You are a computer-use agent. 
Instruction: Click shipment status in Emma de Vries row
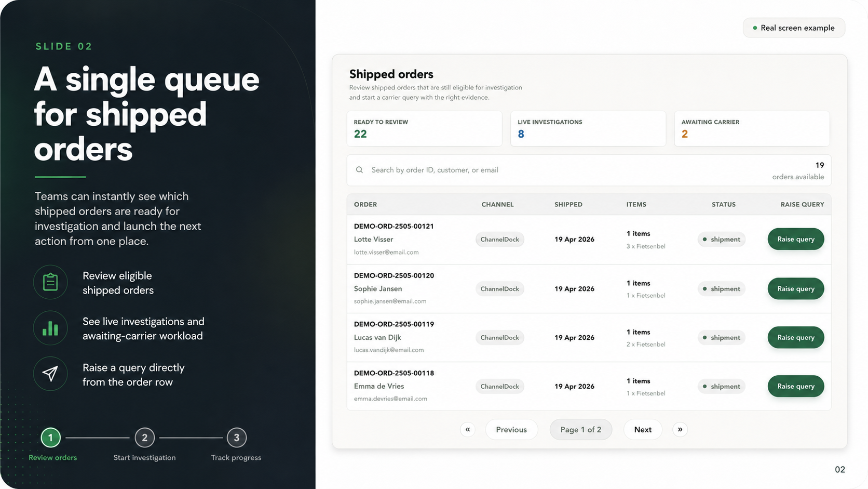click(x=722, y=386)
